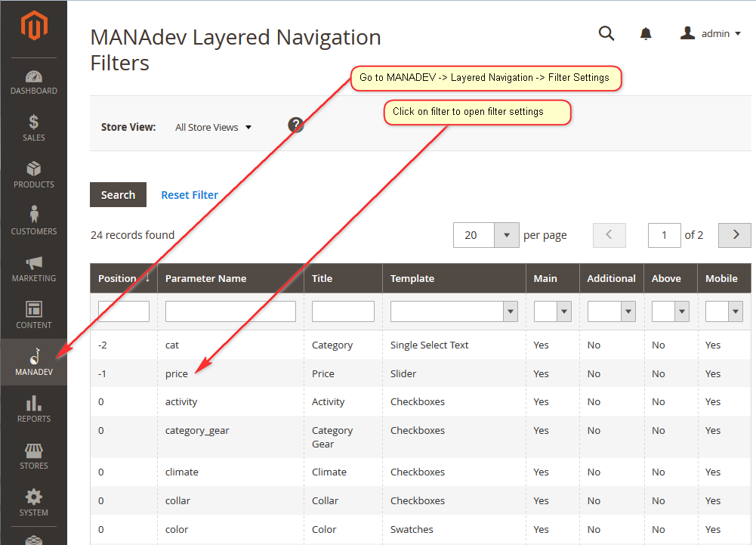
Task: Sort by the Template column header
Action: coord(454,278)
